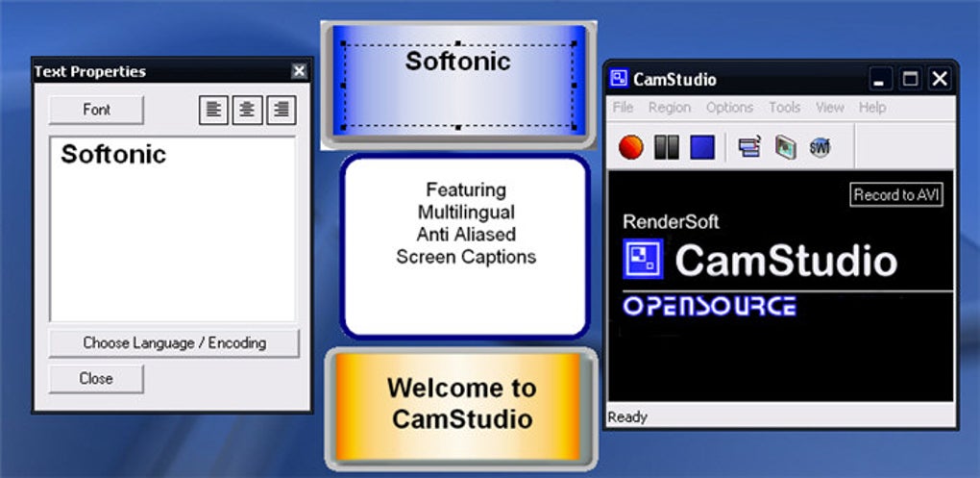Open the View menu

click(x=830, y=108)
